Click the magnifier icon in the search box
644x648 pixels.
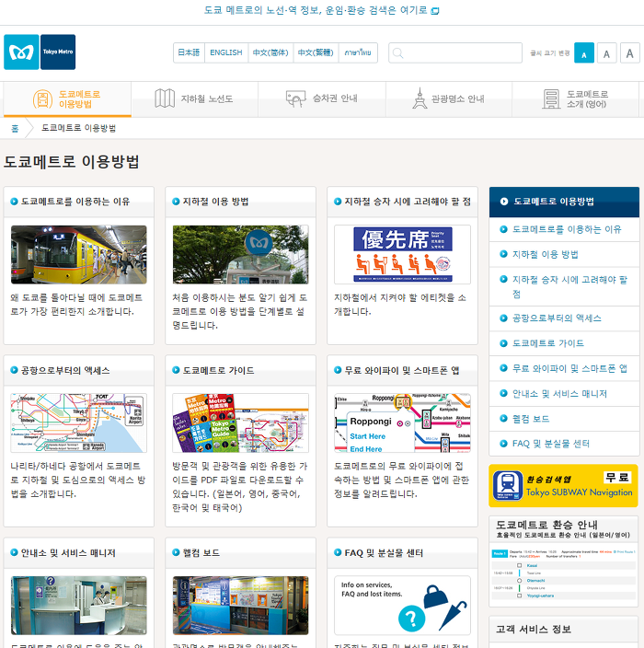pos(397,52)
